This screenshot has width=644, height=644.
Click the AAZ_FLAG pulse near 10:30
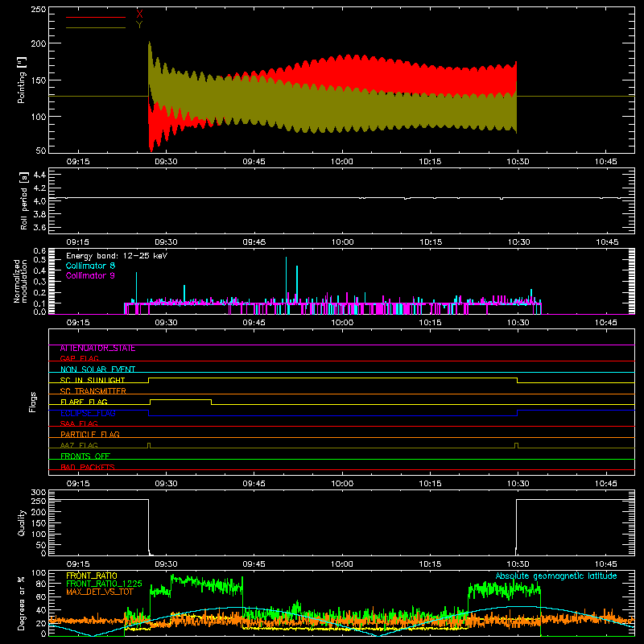pyautogui.click(x=516, y=445)
